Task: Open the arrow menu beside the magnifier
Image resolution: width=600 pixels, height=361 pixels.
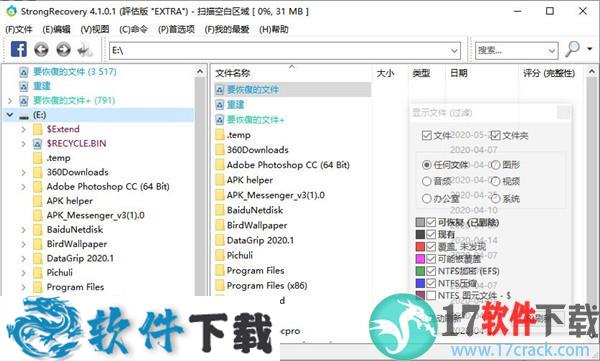Action: [590, 49]
